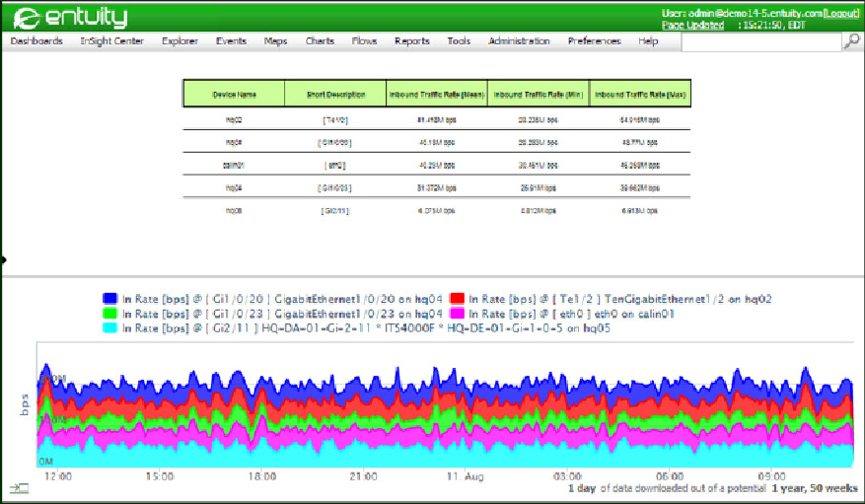Image resolution: width=865 pixels, height=504 pixels.
Task: Click the Inbound Traffic Rate (Mean) column header
Action: [x=437, y=94]
